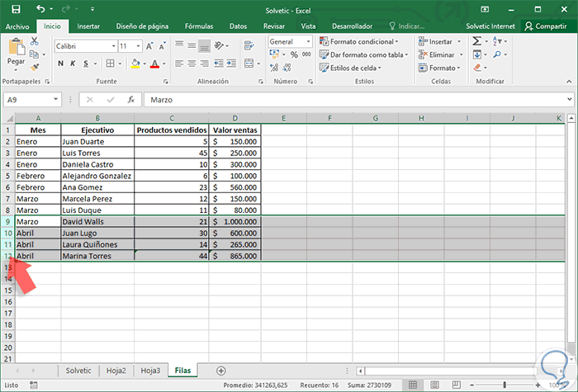Open the Formato condicional dropdown
The width and height of the screenshot is (578, 392).
tap(359, 41)
